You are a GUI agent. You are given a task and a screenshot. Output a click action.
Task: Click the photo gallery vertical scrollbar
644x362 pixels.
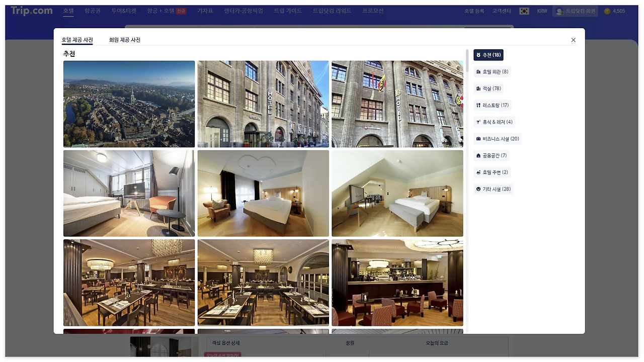pos(467,61)
